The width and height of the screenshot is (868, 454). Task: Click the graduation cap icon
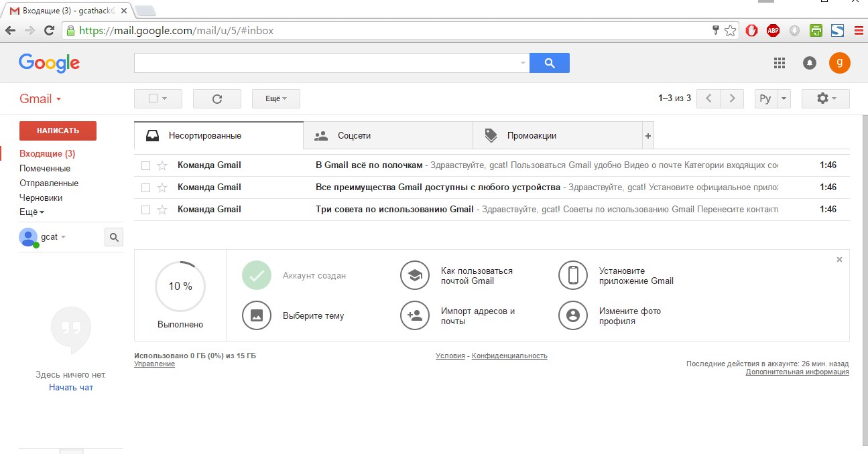(415, 275)
